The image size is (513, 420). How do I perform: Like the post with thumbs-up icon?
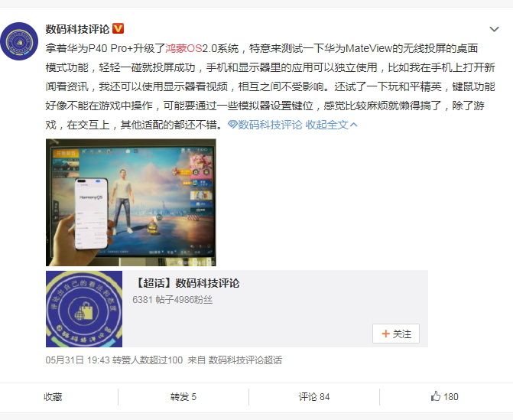pos(436,396)
